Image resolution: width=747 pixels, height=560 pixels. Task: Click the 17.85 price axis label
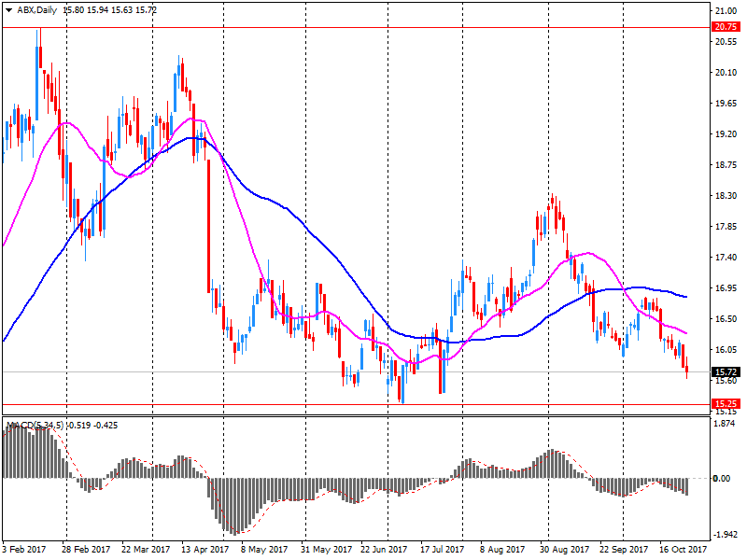pyautogui.click(x=726, y=227)
